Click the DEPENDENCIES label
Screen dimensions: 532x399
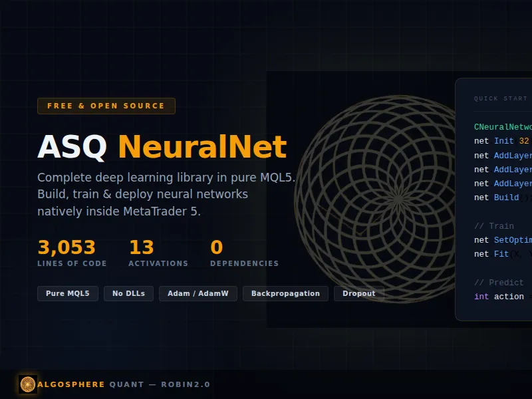tap(244, 263)
